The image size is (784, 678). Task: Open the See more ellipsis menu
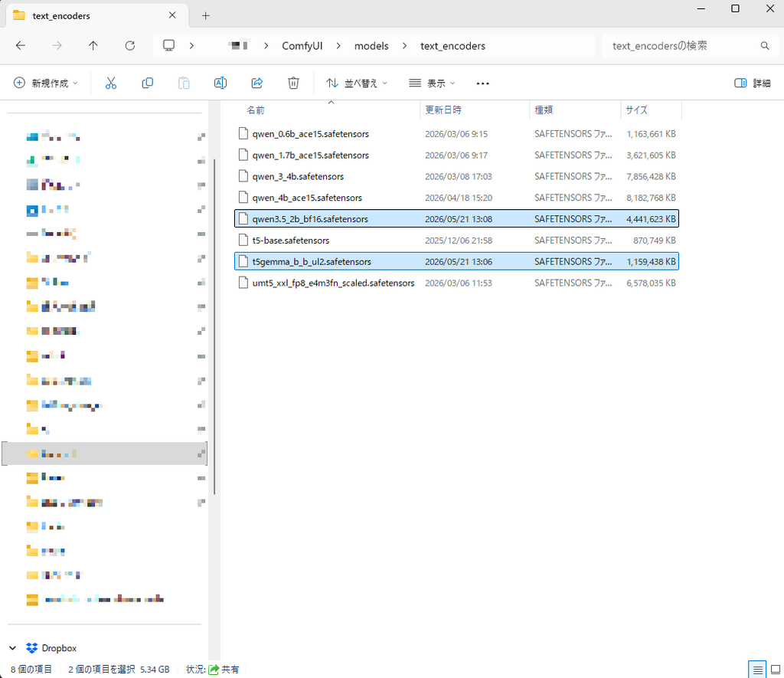[x=482, y=84]
